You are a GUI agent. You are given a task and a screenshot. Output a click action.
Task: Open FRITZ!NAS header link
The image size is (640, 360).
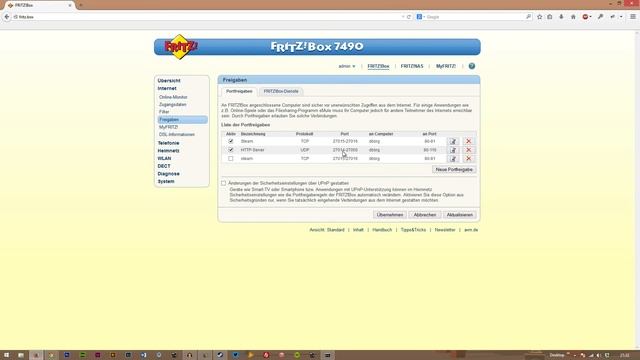[x=412, y=66]
